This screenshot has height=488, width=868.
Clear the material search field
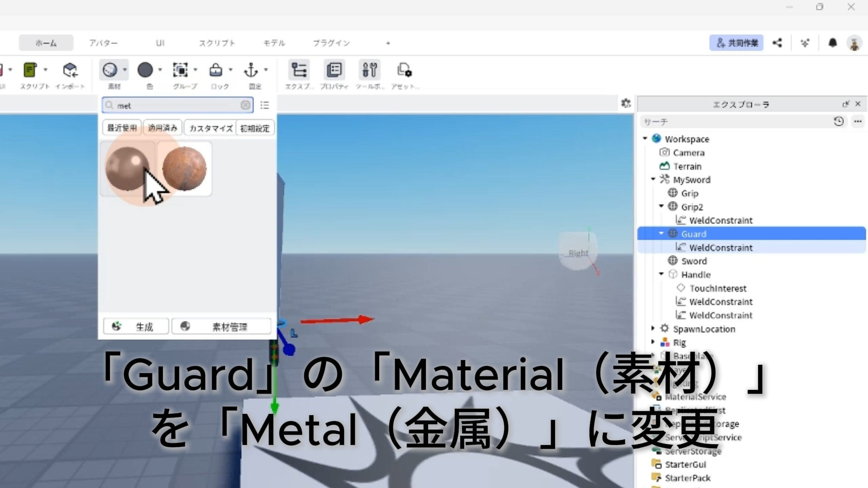pos(245,105)
